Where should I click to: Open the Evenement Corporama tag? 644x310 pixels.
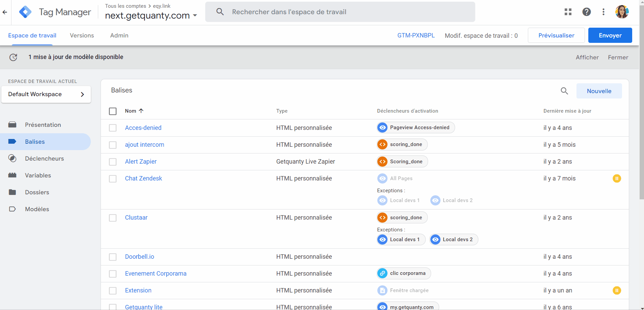tap(156, 274)
